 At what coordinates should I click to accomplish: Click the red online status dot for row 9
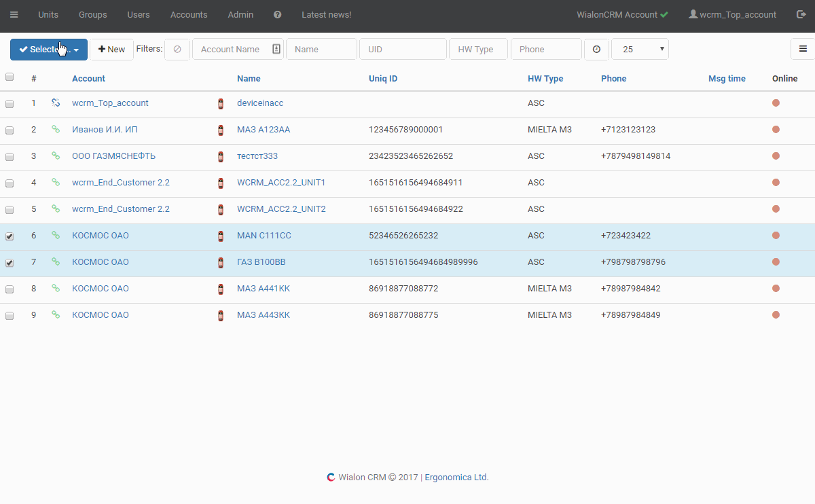click(776, 314)
